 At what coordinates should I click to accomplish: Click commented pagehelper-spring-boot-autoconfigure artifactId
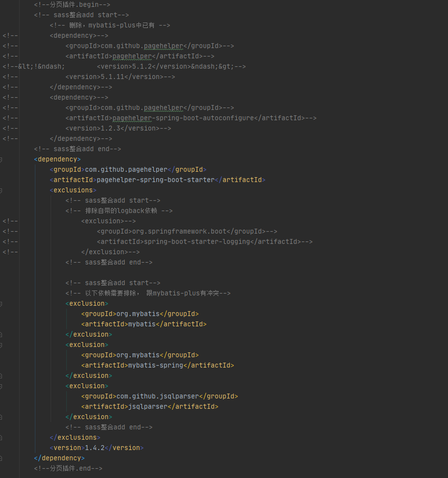coord(191,118)
